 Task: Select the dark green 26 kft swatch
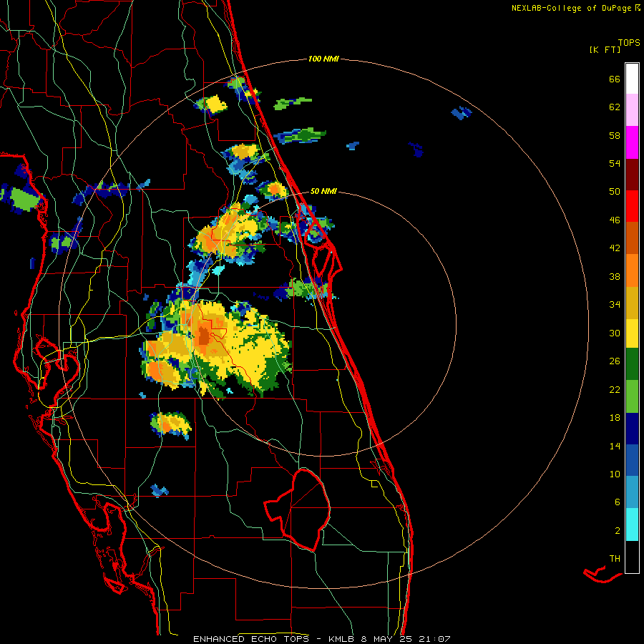point(632,364)
